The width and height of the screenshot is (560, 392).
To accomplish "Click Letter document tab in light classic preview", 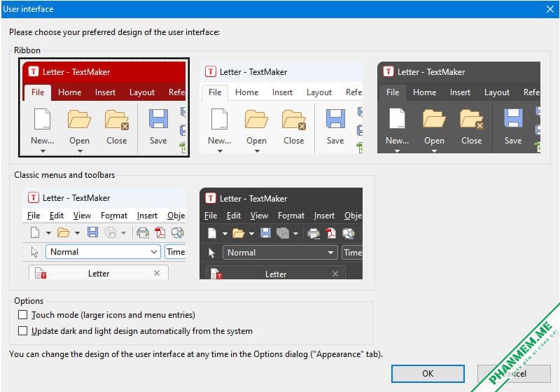I will coord(98,272).
